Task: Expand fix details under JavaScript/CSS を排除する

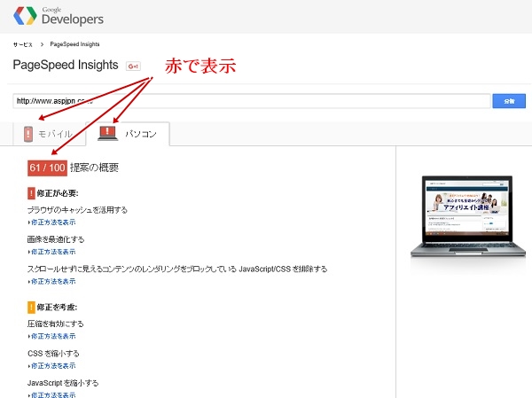Action: click(51, 281)
